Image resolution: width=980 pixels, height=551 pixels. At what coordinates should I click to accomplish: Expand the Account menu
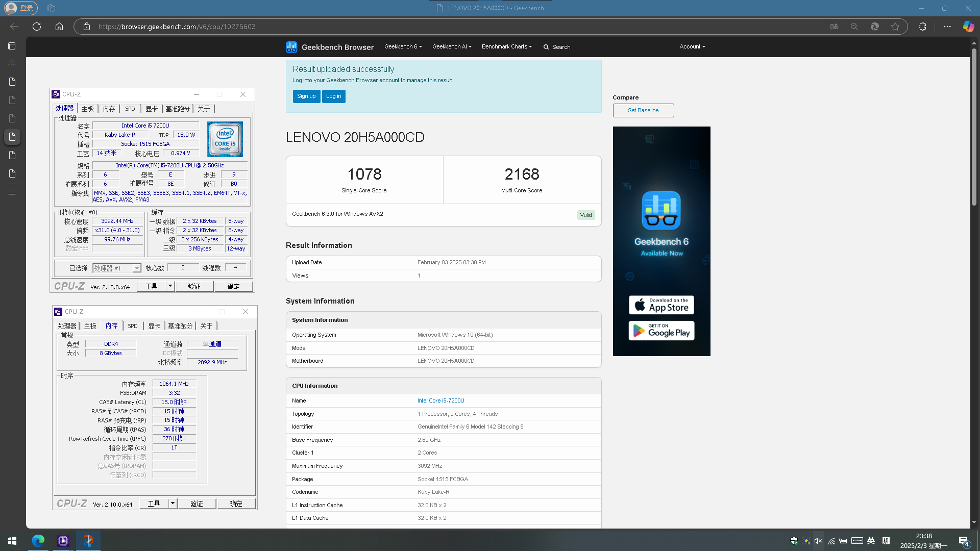point(692,46)
